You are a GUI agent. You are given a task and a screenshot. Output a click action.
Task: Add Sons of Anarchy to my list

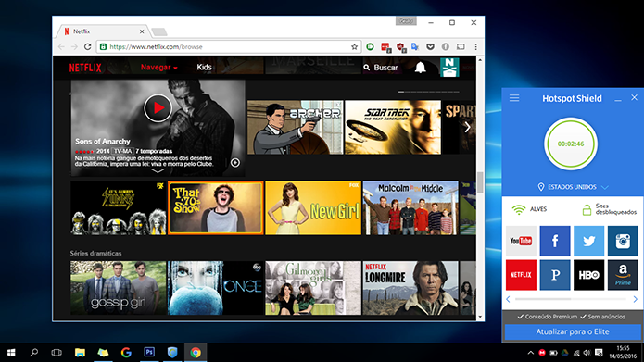[x=235, y=163]
